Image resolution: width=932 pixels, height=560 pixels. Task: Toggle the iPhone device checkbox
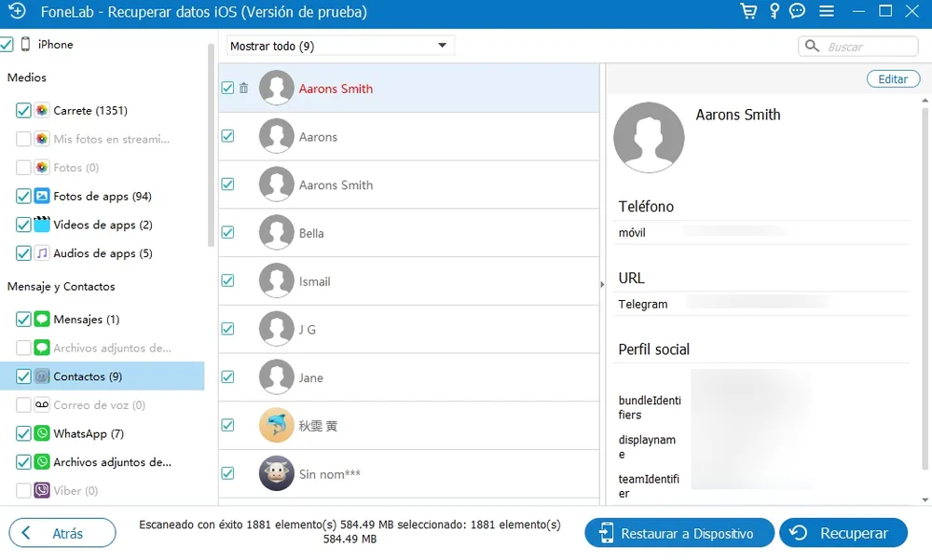(x=7, y=44)
